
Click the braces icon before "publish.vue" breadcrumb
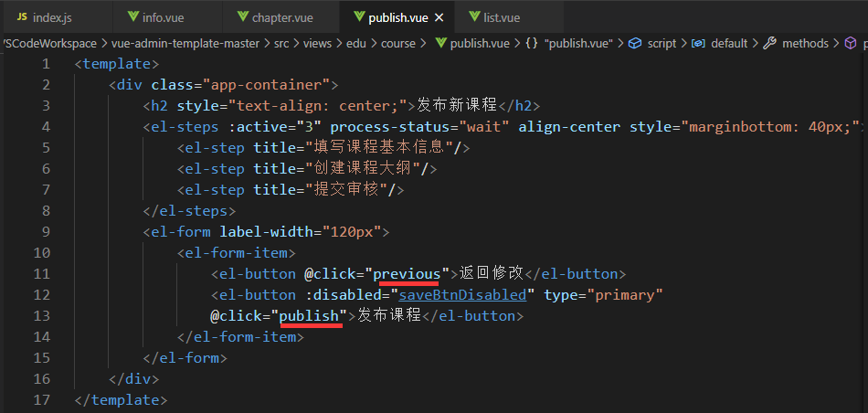[532, 43]
